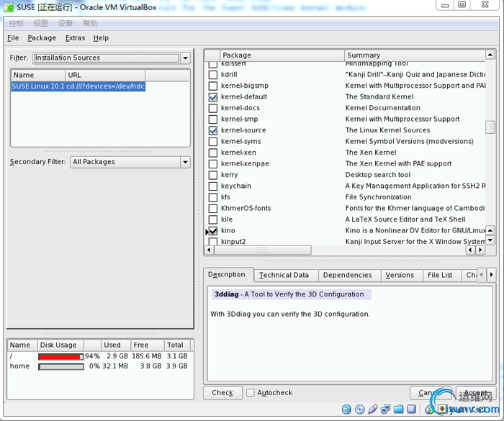The width and height of the screenshot is (504, 421).
Task: Click the mouse integration status icon
Action: click(x=428, y=409)
